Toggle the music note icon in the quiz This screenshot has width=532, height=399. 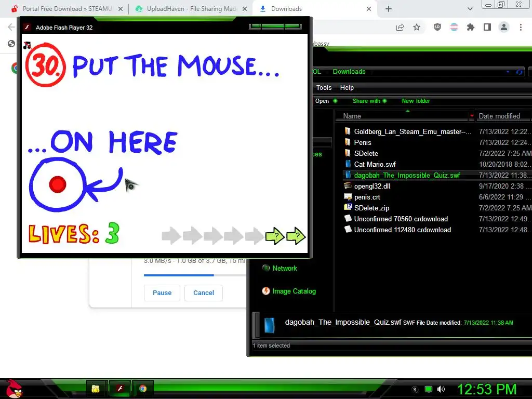[x=27, y=45]
